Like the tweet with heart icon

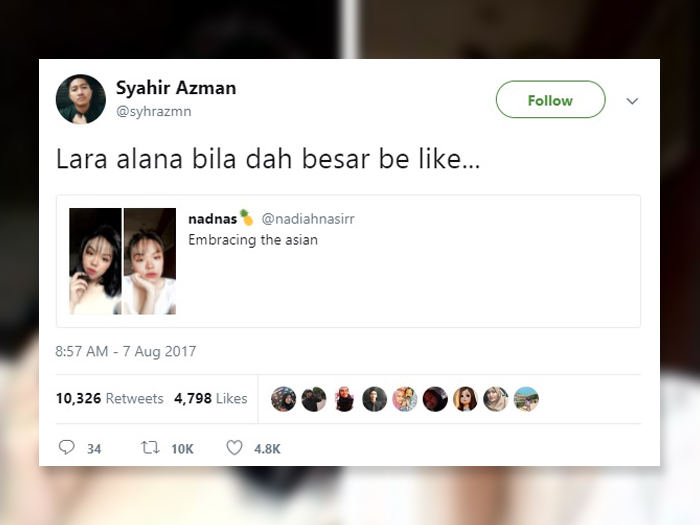(x=234, y=447)
